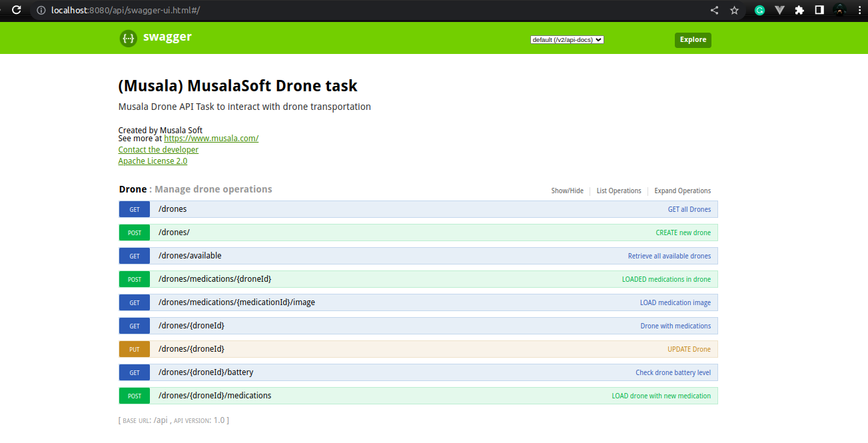Click Expand Operations for Drone
Image resolution: width=868 pixels, height=443 pixels.
(x=682, y=191)
